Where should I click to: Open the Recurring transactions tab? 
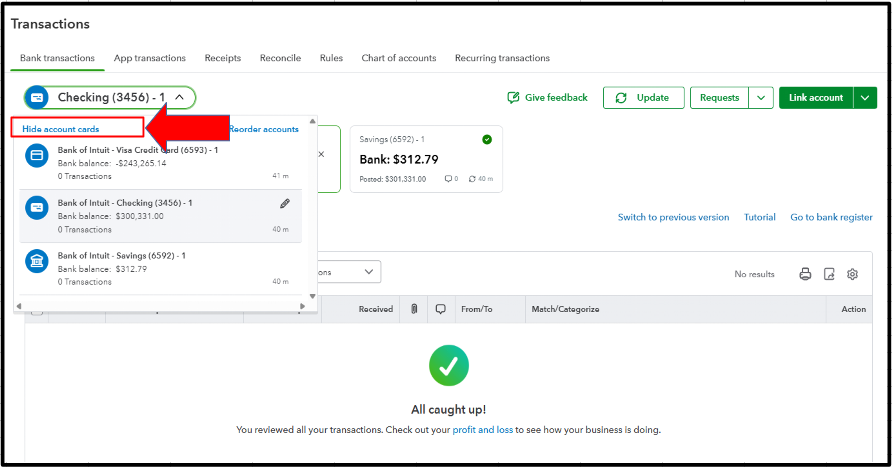[x=502, y=58]
